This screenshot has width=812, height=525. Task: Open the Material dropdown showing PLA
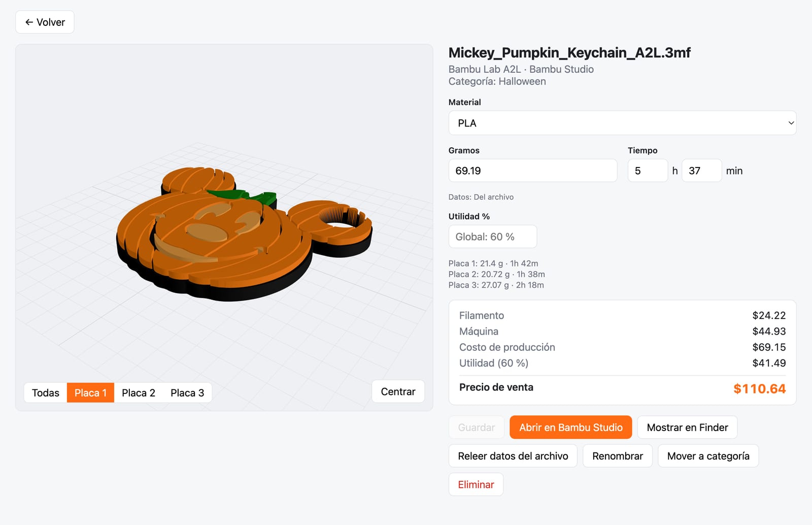click(x=622, y=123)
